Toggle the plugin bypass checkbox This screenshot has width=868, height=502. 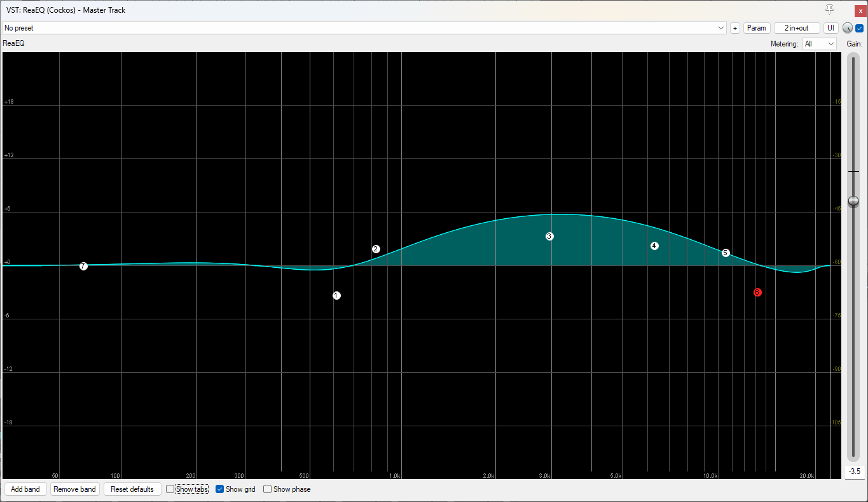coord(859,28)
